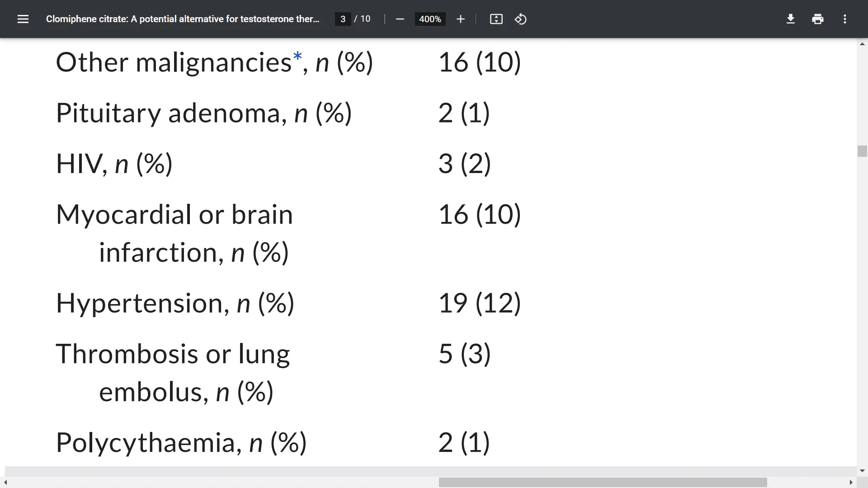Click the document title in toolbar
The width and height of the screenshot is (868, 488).
point(183,19)
